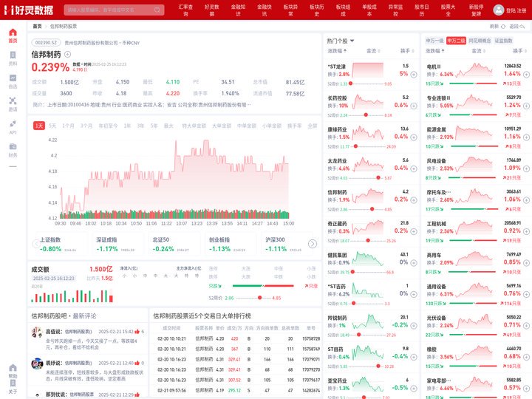The width and height of the screenshot is (532, 399).
Task: Toggle 全屏 fullscreen chart option
Action: 312,126
